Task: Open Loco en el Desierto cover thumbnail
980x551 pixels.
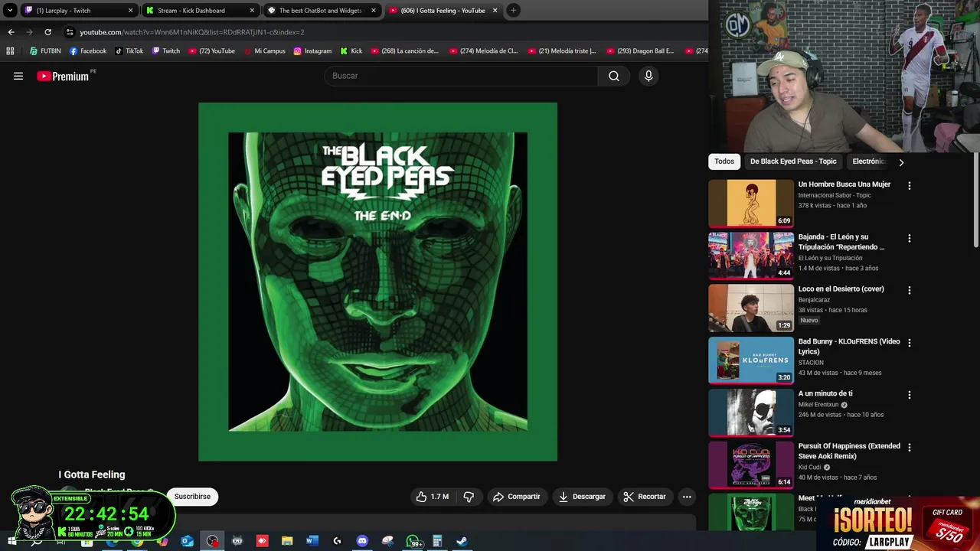Action: point(751,308)
